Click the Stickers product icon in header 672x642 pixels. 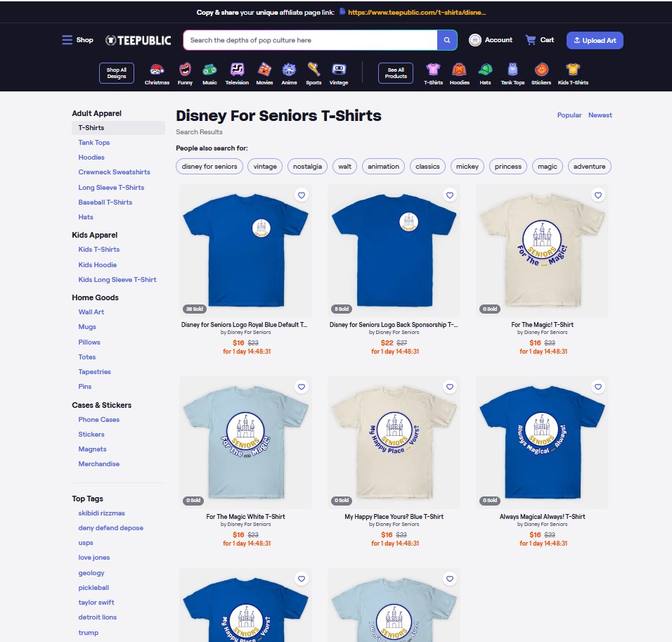click(541, 70)
